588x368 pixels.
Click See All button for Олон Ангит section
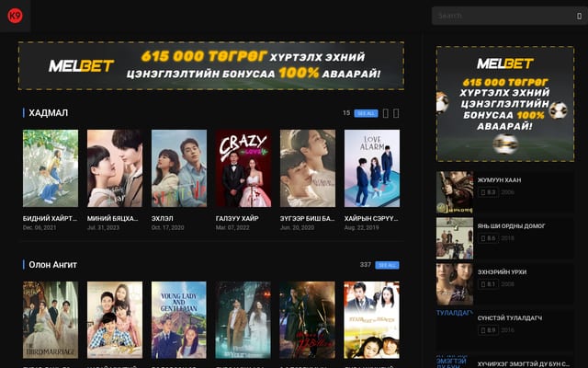[x=387, y=265]
